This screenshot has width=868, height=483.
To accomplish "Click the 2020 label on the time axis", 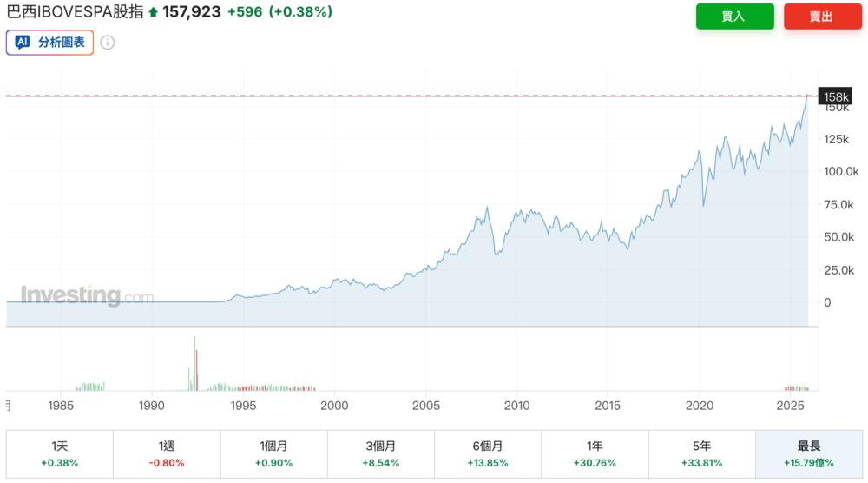I will click(x=700, y=406).
